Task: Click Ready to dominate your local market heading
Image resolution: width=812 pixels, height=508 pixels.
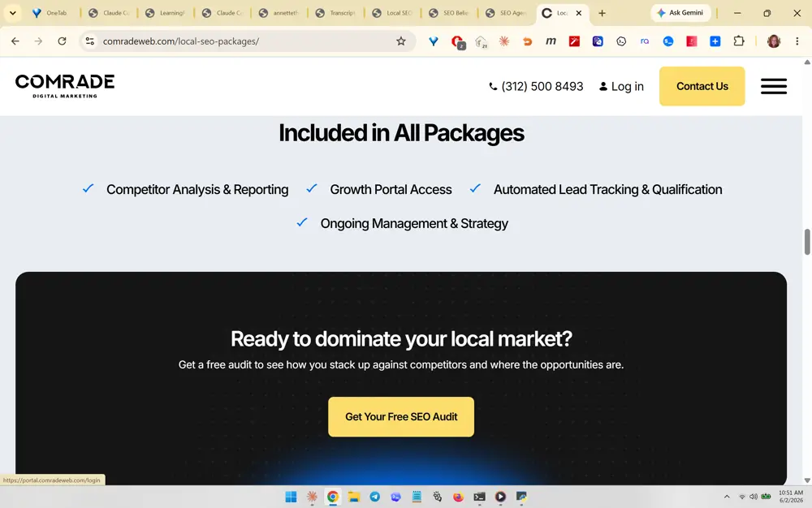Action: pos(401,339)
